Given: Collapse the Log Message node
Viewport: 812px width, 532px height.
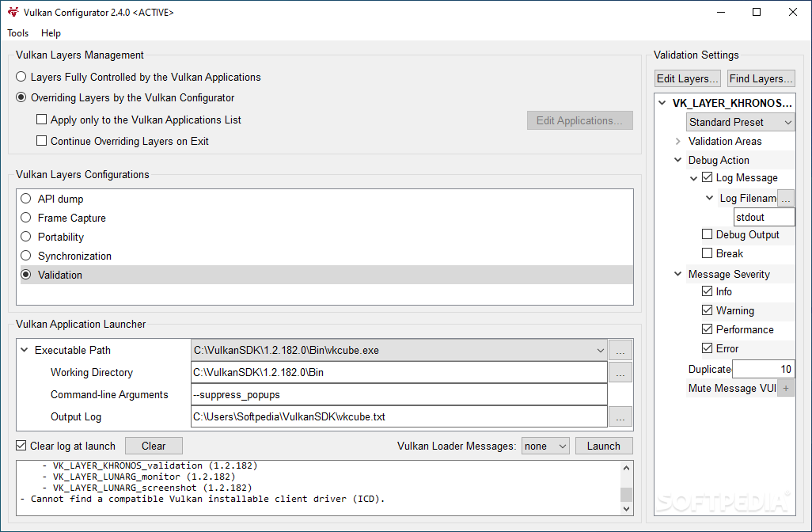Looking at the screenshot, I should click(x=694, y=178).
